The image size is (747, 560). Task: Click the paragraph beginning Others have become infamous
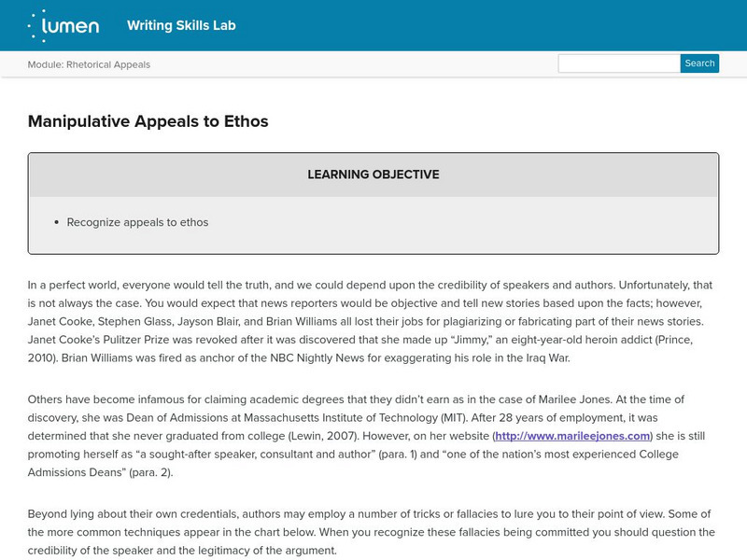click(373, 435)
